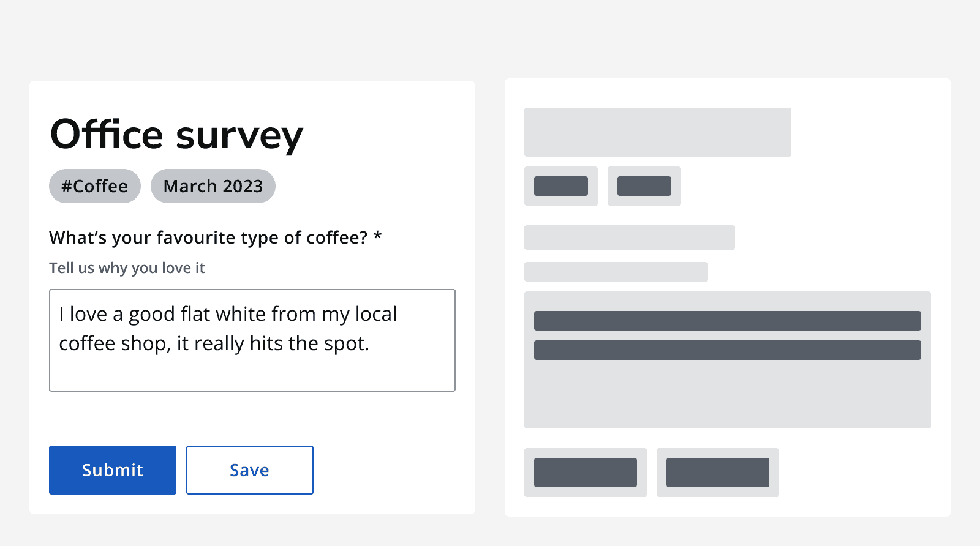Click the second dark skeleton text line
This screenshot has height=546, width=980.
[728, 350]
